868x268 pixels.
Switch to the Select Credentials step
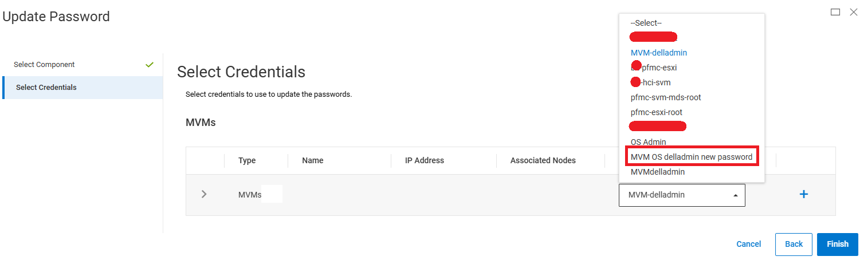(46, 88)
